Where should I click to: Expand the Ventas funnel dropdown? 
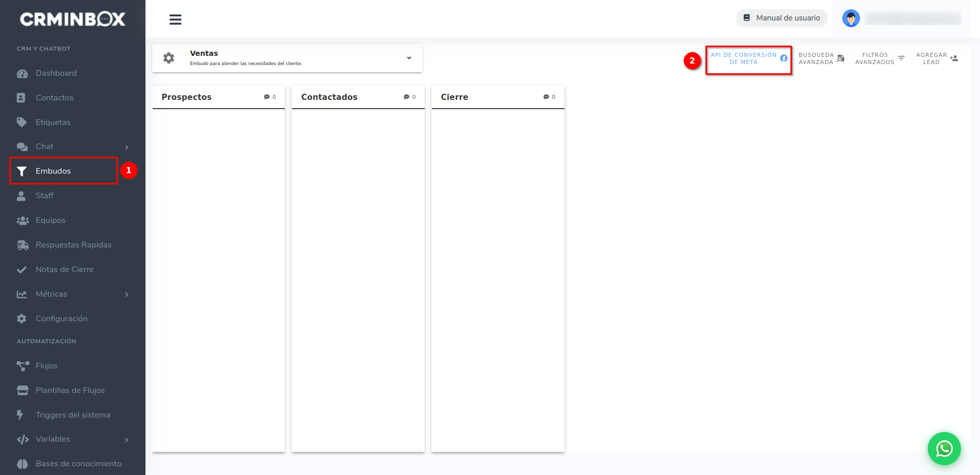click(409, 58)
